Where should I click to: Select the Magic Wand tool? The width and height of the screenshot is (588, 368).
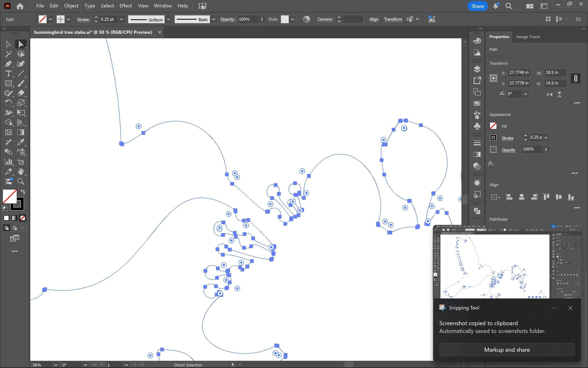tap(8, 54)
